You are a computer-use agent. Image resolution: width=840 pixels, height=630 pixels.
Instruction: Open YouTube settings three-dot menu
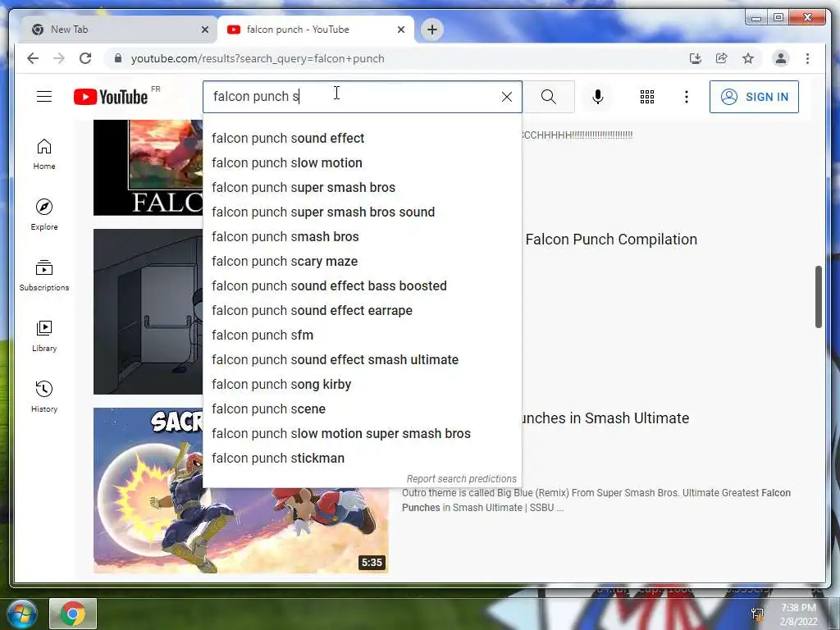[687, 97]
